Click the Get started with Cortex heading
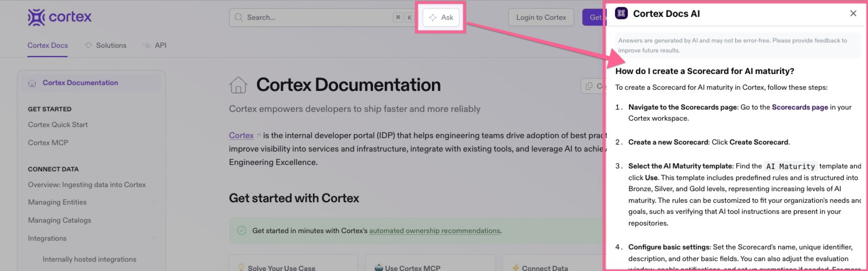Image resolution: width=868 pixels, height=271 pixels. click(294, 198)
